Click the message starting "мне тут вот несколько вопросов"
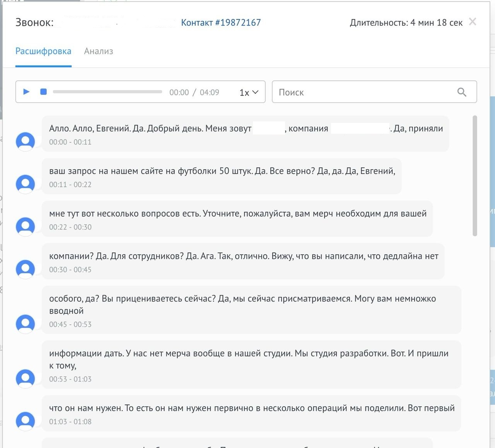Screen dimensions: 495x448 click(237, 219)
